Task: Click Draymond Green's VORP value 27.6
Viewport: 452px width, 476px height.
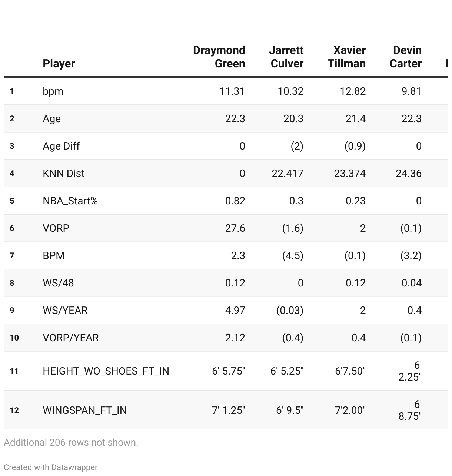Action: (x=235, y=228)
